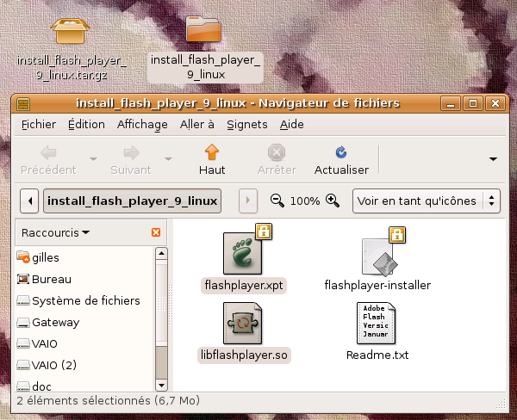517x420 pixels.
Task: Click the Précédent back arrow
Action: [48, 152]
